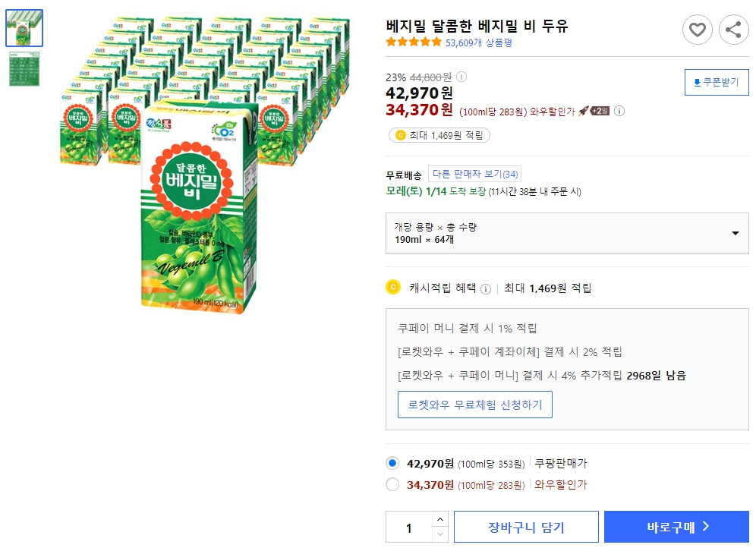Screen dimensions: 756x548
Task: Select the 34,370원 와우할인가 radio option
Action: [393, 485]
